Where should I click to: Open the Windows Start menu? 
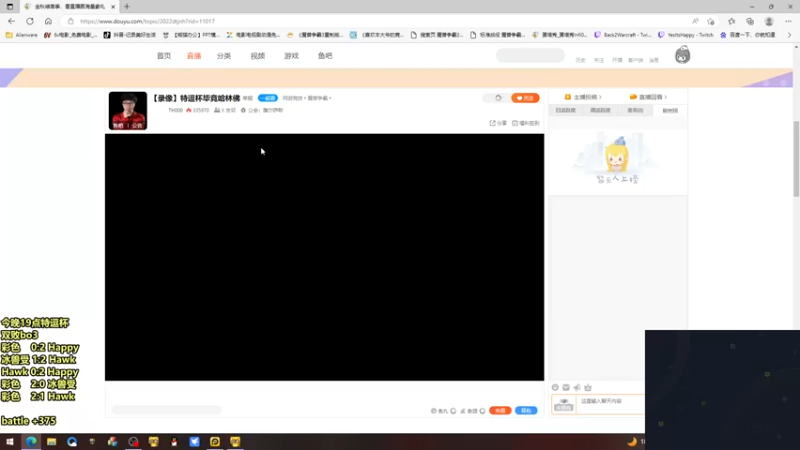point(10,442)
